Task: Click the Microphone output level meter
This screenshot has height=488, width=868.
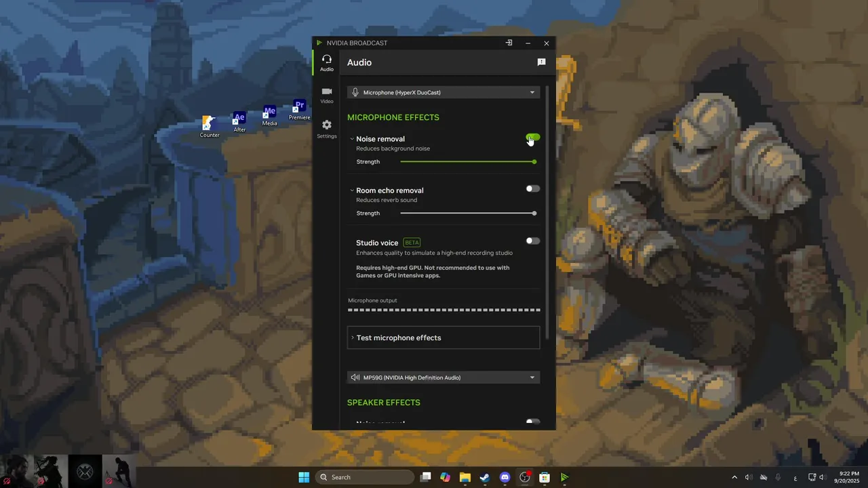Action: 444,310
